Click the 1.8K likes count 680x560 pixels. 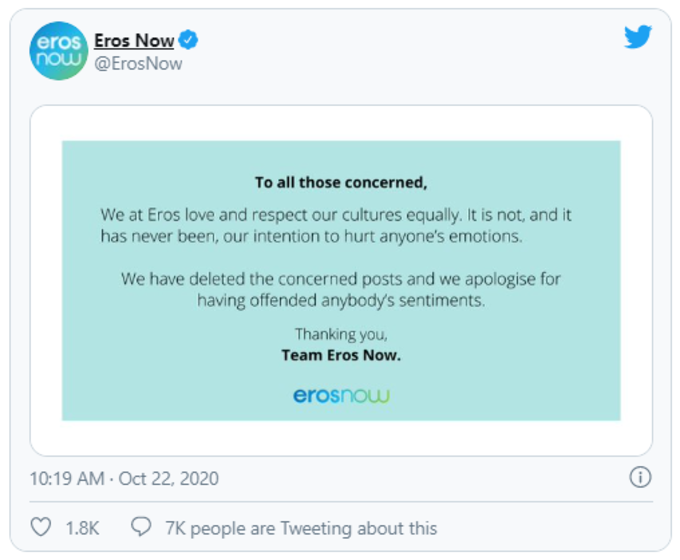(82, 528)
